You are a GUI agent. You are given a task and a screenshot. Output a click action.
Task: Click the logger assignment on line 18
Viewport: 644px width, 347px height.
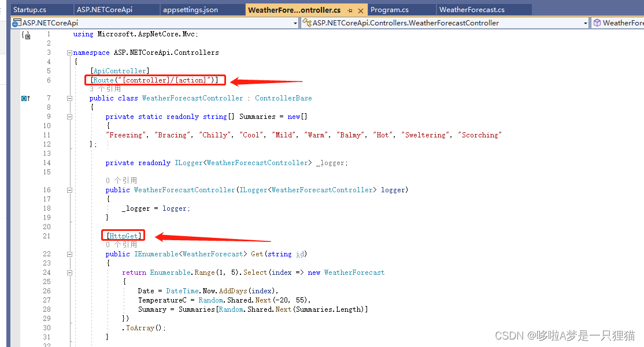click(156, 208)
